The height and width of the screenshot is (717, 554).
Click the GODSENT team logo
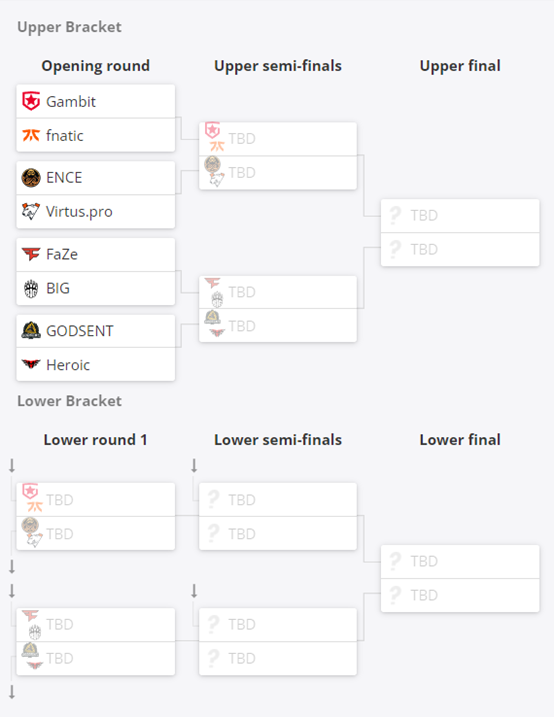click(31, 330)
